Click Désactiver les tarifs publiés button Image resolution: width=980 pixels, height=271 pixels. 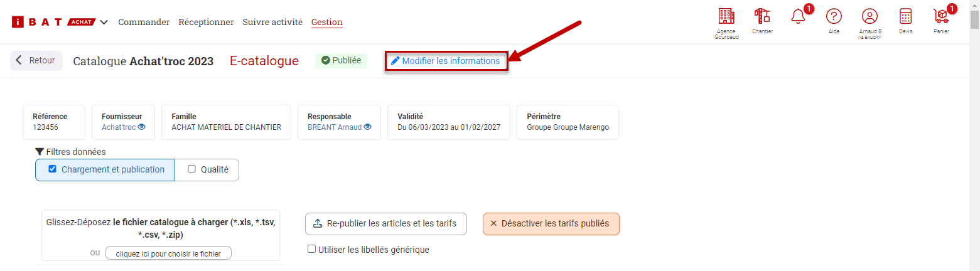pos(551,223)
